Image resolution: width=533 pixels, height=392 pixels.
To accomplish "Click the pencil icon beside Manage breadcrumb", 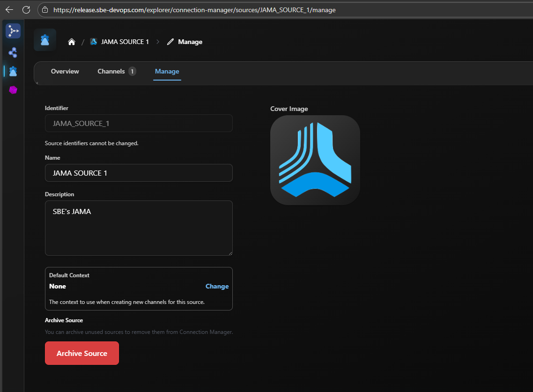I will (170, 42).
